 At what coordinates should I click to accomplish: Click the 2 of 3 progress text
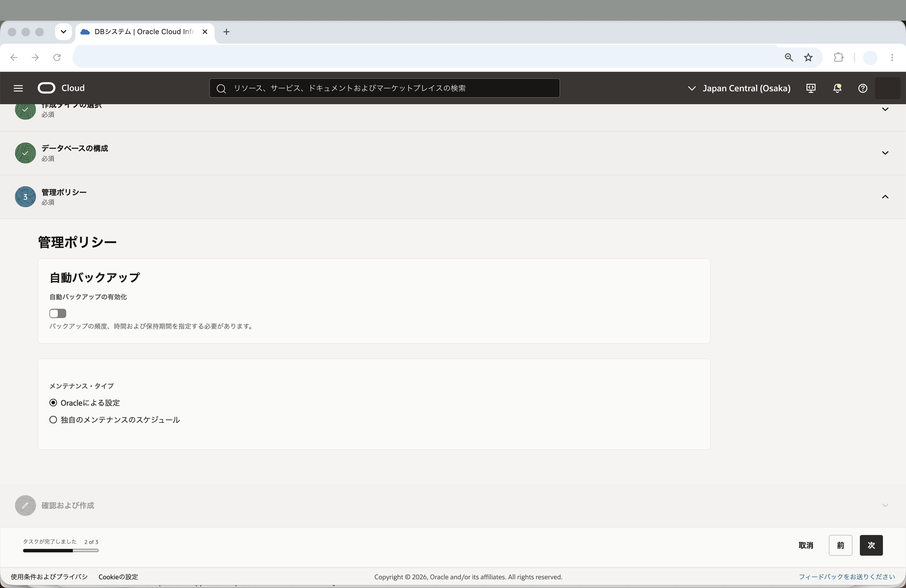91,542
